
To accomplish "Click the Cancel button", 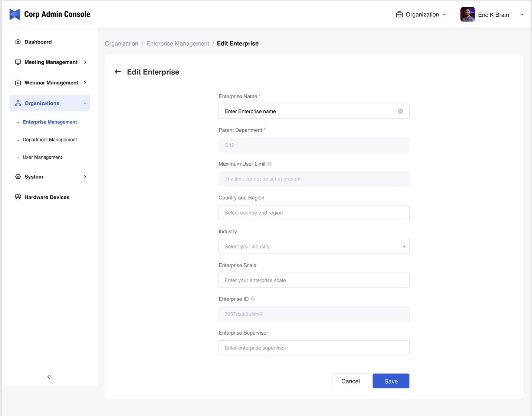I will [350, 381].
